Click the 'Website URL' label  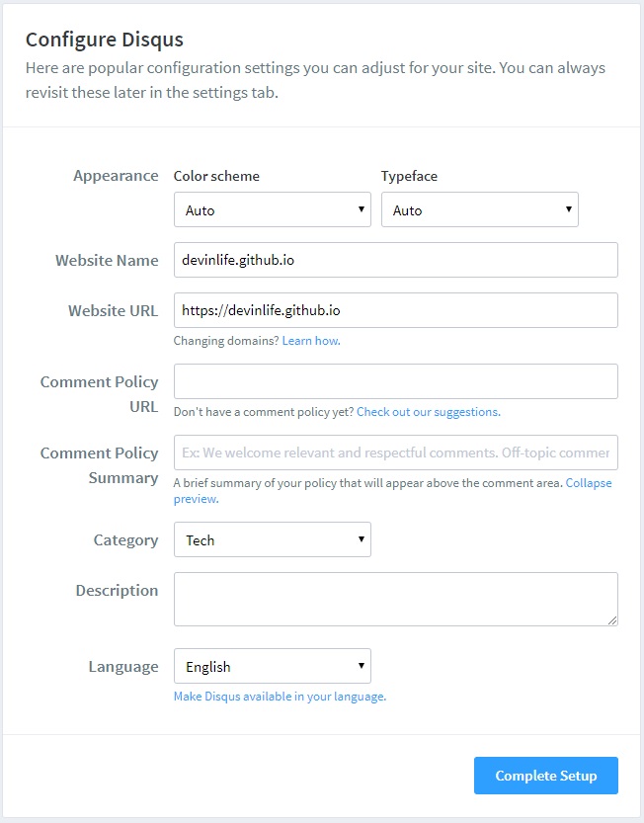113,310
